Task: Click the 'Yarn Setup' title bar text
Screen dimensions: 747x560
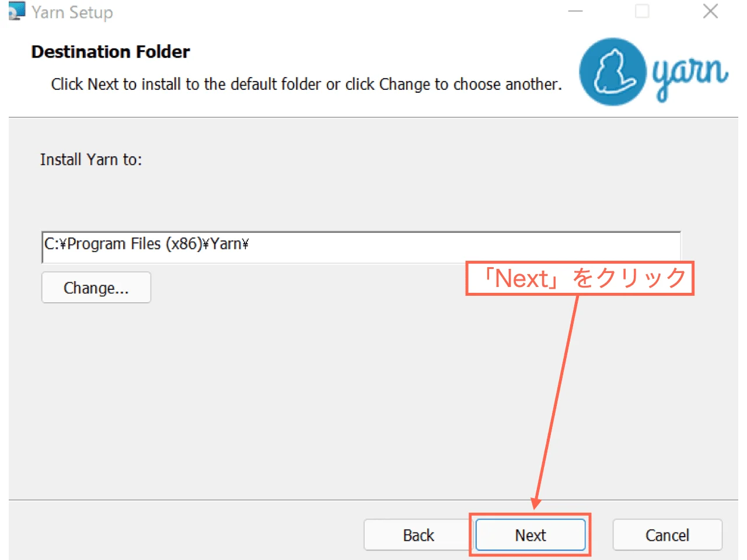Action: click(74, 11)
